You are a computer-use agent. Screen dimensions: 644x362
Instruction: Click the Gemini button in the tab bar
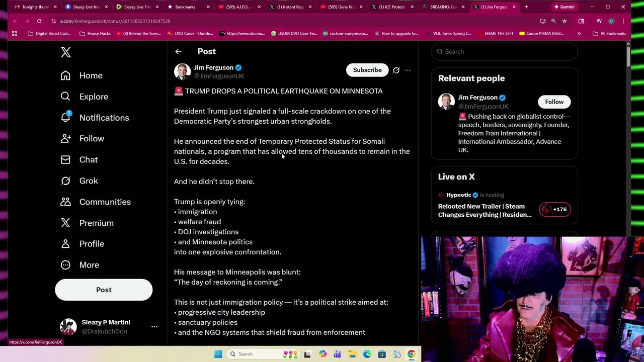563,7
